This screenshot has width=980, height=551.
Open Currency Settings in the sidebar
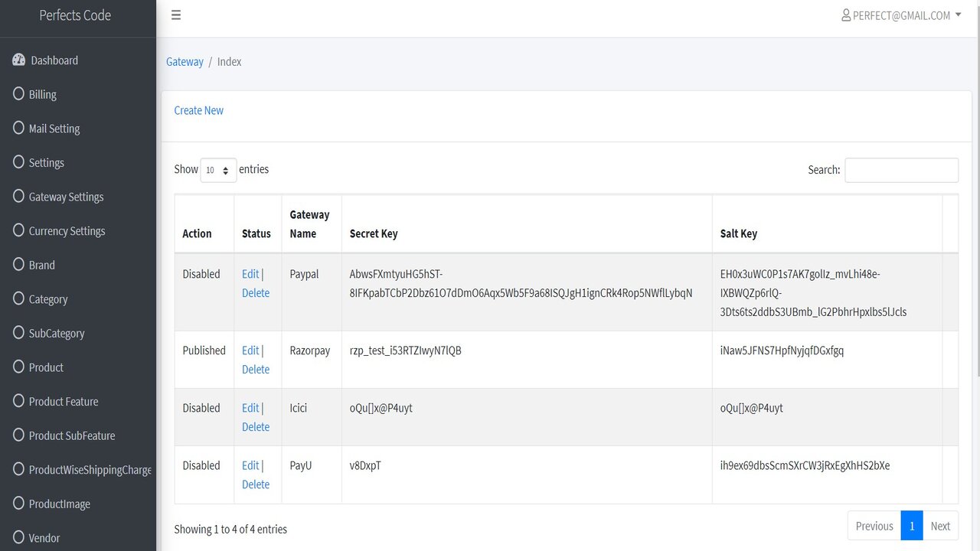click(x=67, y=230)
